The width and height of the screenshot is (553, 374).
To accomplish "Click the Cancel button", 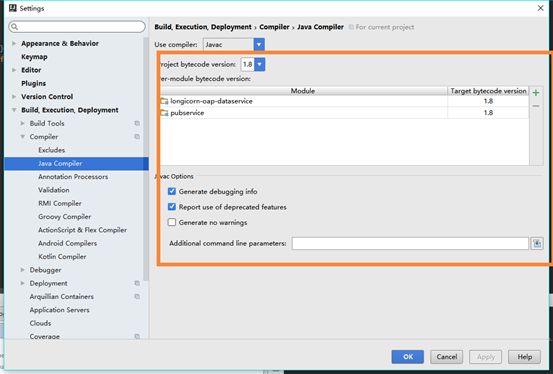I will 446,357.
